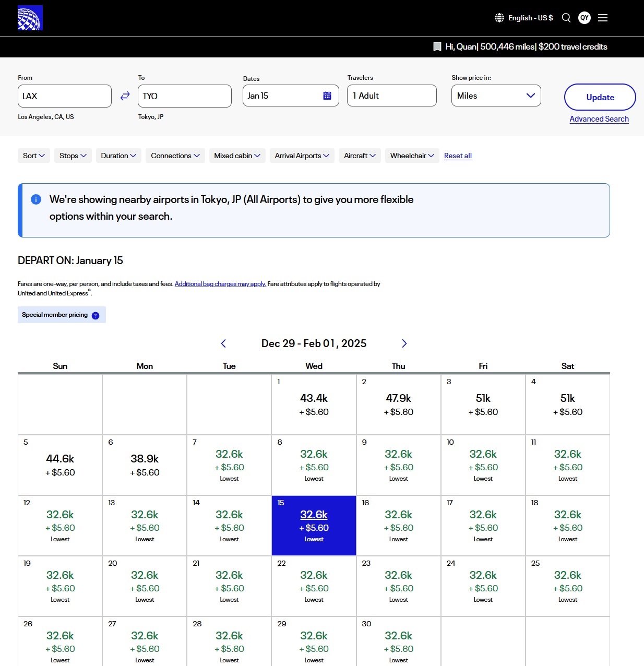Image resolution: width=644 pixels, height=666 pixels.
Task: Open the calendar date picker icon
Action: pyautogui.click(x=327, y=96)
